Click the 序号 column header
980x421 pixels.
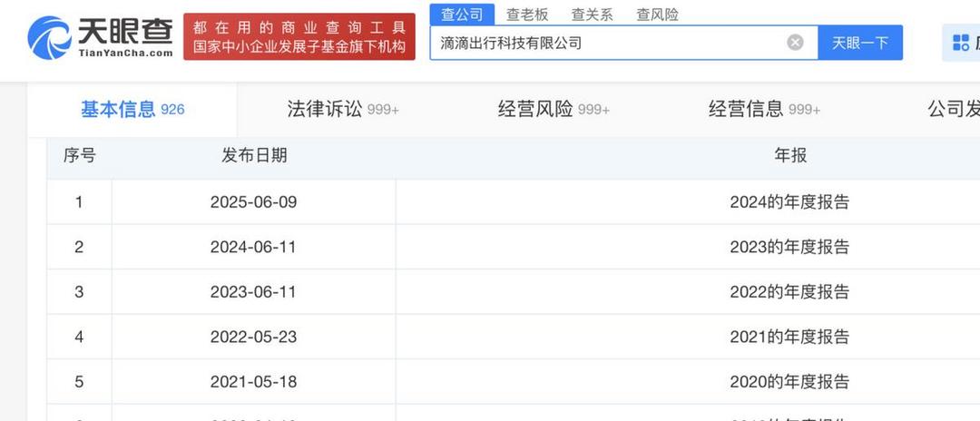79,155
